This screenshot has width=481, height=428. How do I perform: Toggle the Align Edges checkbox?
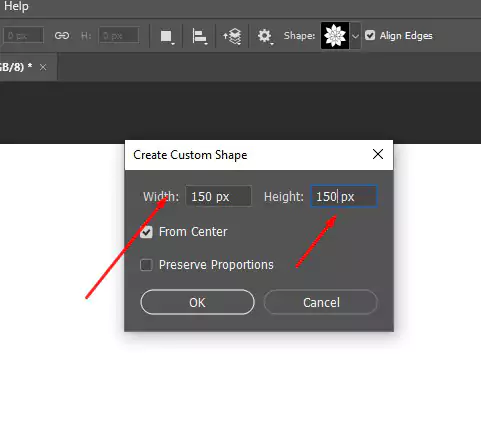click(x=370, y=35)
